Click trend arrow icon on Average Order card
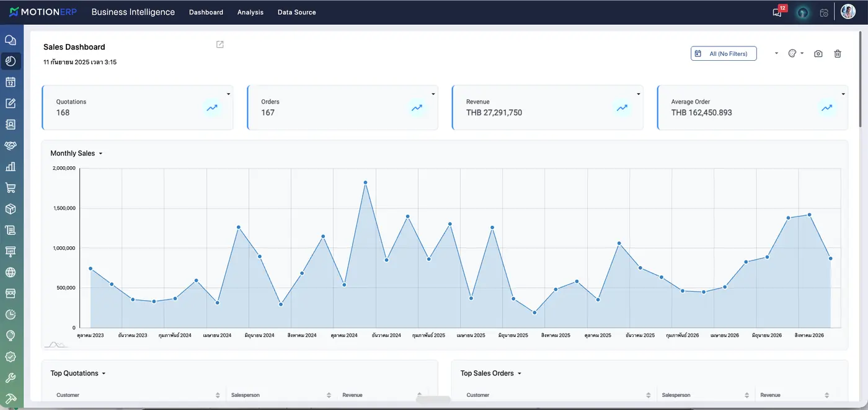The image size is (868, 410). coord(827,107)
